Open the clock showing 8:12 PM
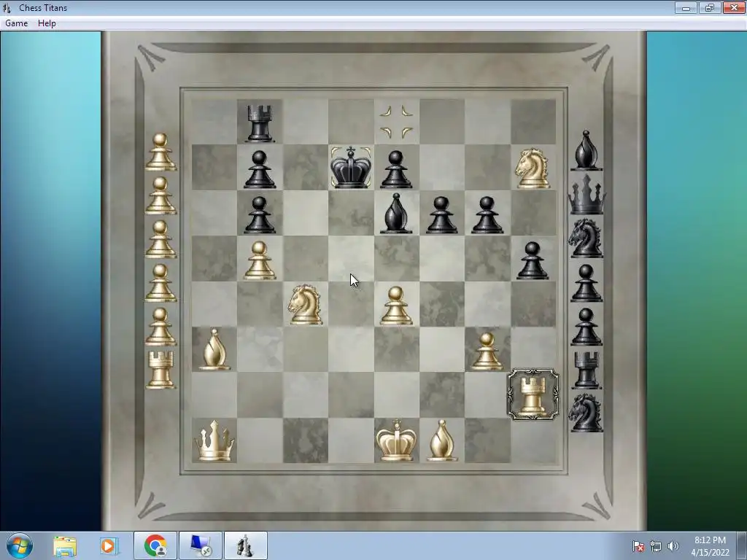747x560 pixels. (710, 546)
